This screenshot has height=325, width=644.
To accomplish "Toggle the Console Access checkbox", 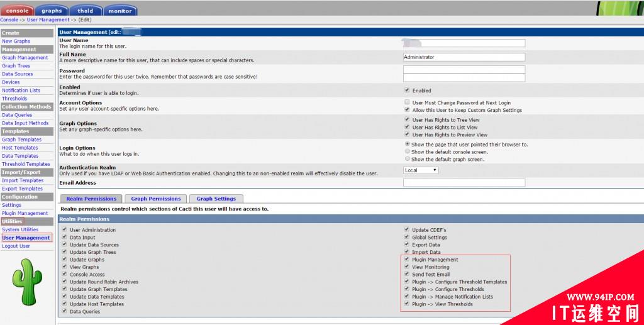I will click(65, 273).
